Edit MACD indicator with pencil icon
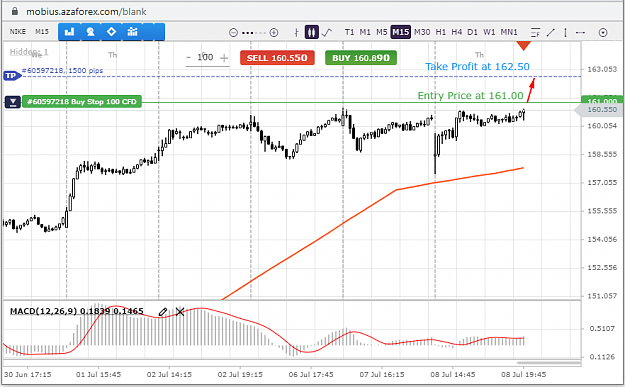The width and height of the screenshot is (625, 387). coord(162,312)
